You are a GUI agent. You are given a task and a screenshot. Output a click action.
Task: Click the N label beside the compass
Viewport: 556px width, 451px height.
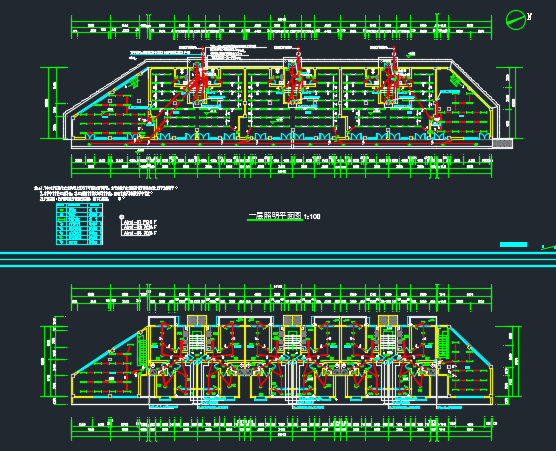coord(529,16)
